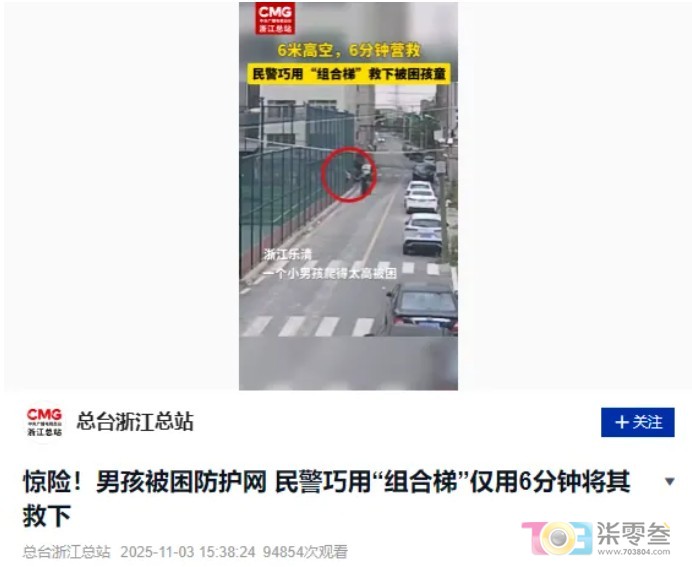
Task: Expand the arrow beside the headline
Action: click(669, 481)
